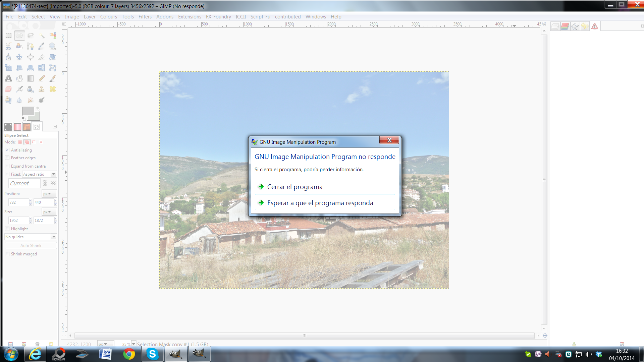Open the Position unit px dropdown
The height and width of the screenshot is (362, 644).
pos(49,194)
